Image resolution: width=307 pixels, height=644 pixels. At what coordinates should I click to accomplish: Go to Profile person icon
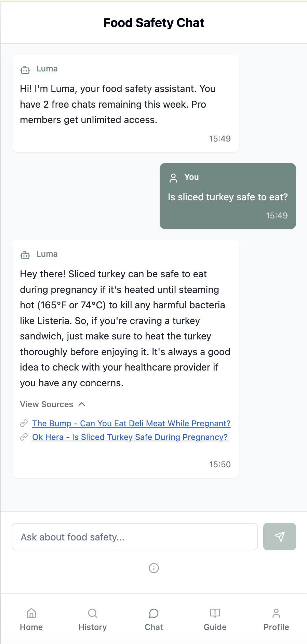(276, 613)
